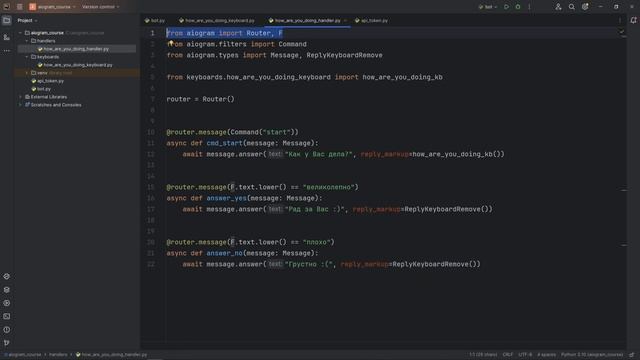The image size is (640, 360).
Task: Click how_are_you_doing_handler.py breadcrumb
Action: 111,355
